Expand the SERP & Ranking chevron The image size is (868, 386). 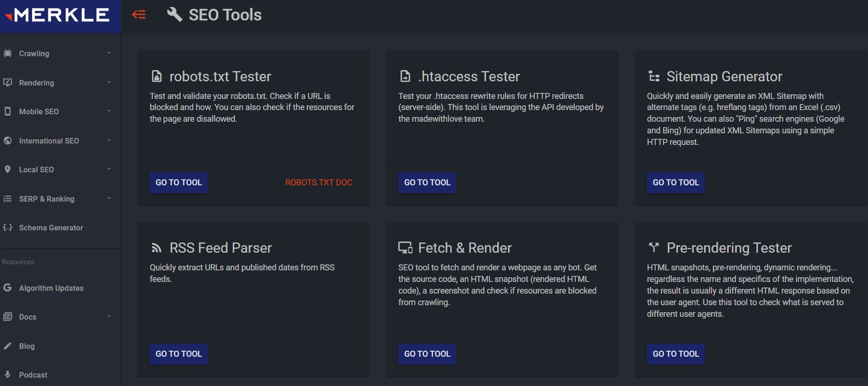109,198
